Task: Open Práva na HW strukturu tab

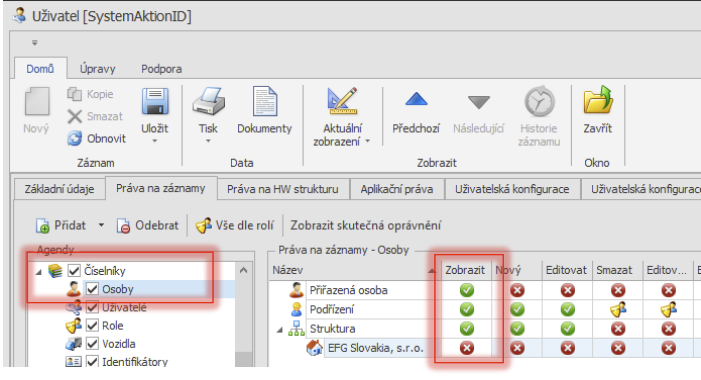Action: (283, 189)
